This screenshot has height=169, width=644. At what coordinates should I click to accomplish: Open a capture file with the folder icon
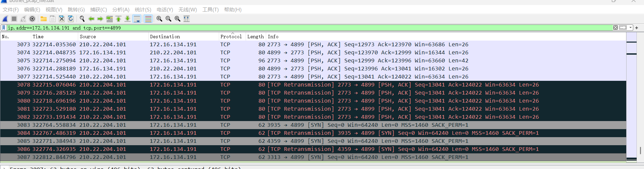click(x=44, y=19)
